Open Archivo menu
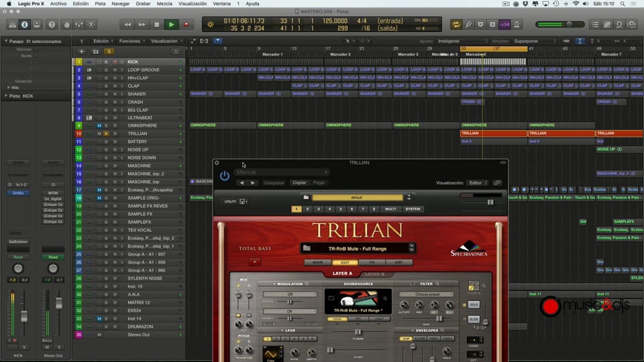644x362 pixels. click(58, 4)
